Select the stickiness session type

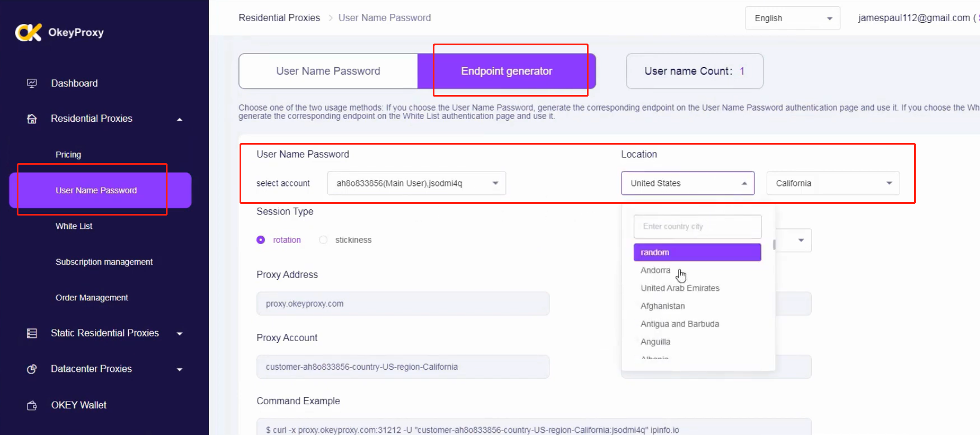(323, 240)
